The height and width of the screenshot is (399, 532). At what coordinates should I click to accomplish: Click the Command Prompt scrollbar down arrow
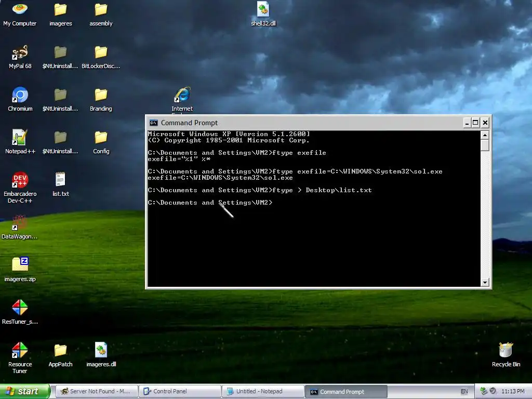(x=485, y=282)
